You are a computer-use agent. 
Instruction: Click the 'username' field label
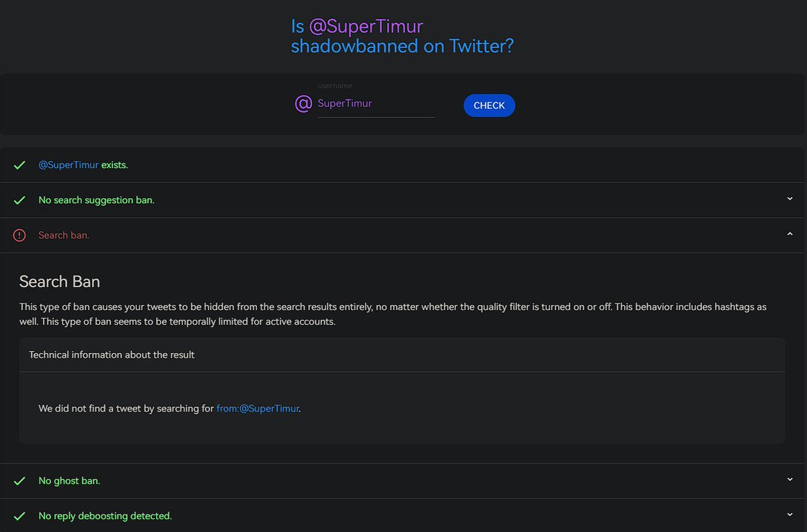pos(335,86)
